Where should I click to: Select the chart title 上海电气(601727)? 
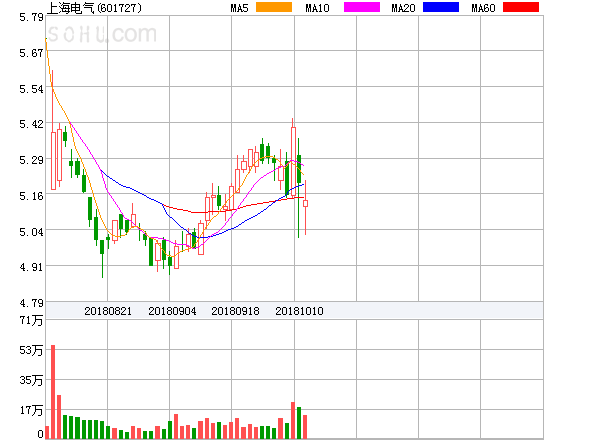(x=94, y=8)
